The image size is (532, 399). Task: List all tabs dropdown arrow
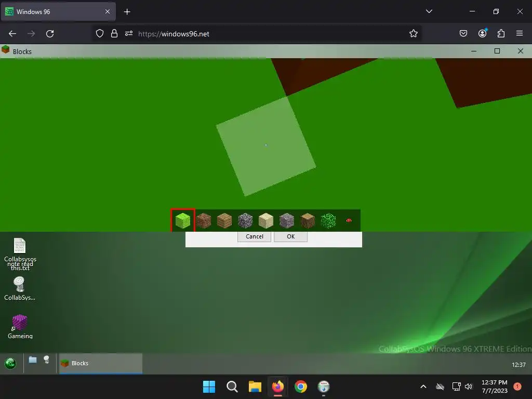pos(429,11)
